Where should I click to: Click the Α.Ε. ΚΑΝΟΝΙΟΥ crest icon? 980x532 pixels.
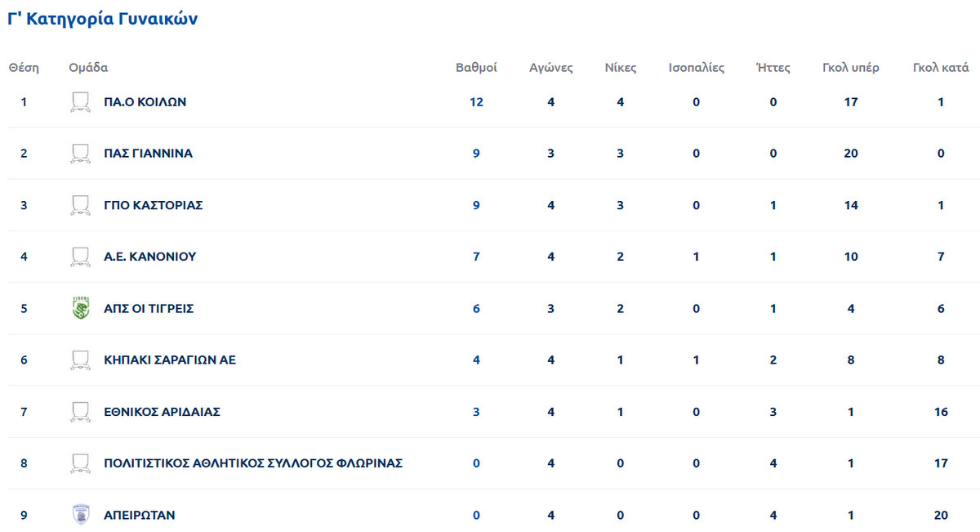(x=80, y=257)
